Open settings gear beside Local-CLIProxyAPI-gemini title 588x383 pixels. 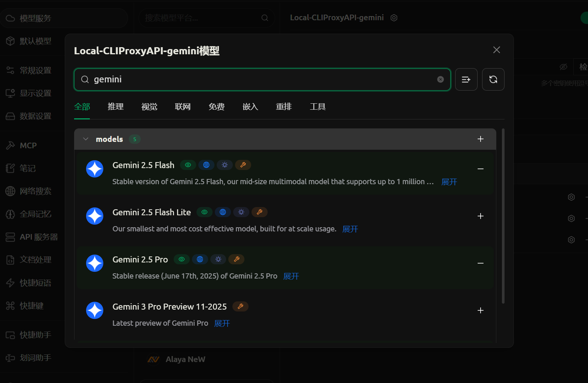point(394,18)
